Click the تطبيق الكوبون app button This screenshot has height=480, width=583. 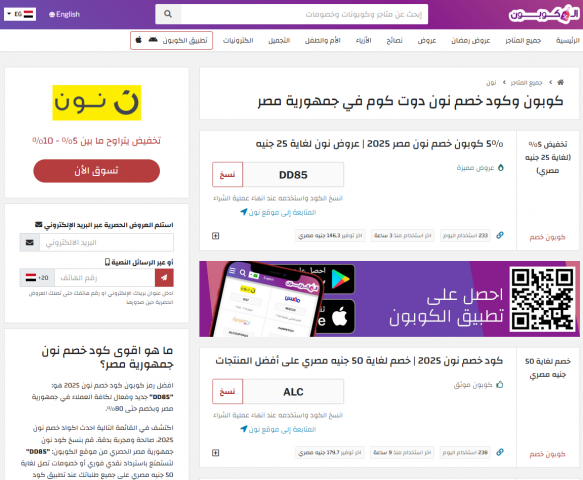coord(171,40)
